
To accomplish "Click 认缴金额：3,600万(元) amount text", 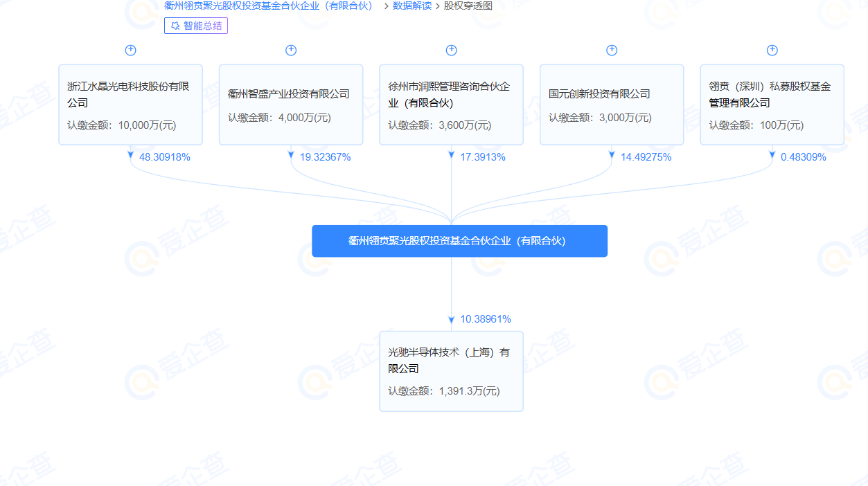I will click(440, 125).
